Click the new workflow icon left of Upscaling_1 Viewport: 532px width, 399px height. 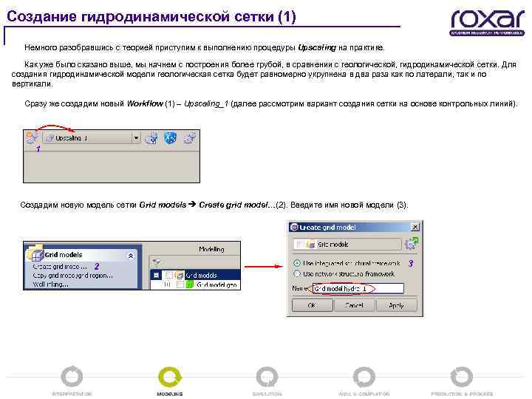click(x=31, y=137)
